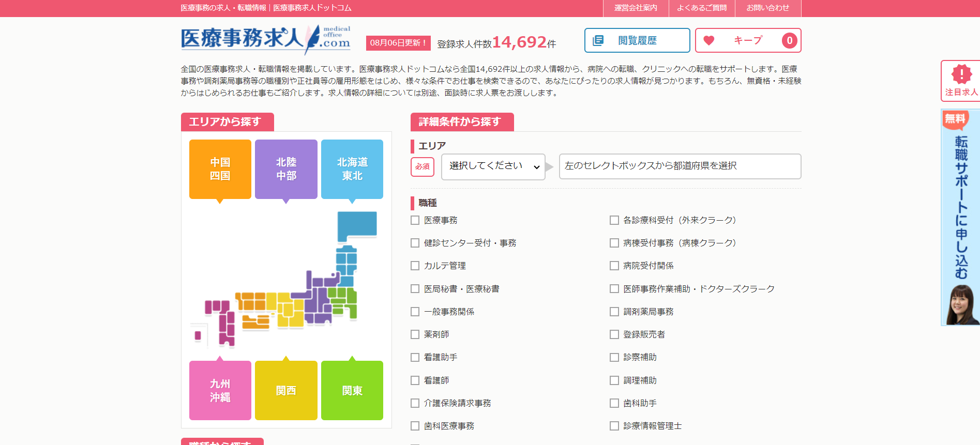Check the 医療事務 job type checkbox
Viewport: 980px width, 445px height.
click(415, 220)
